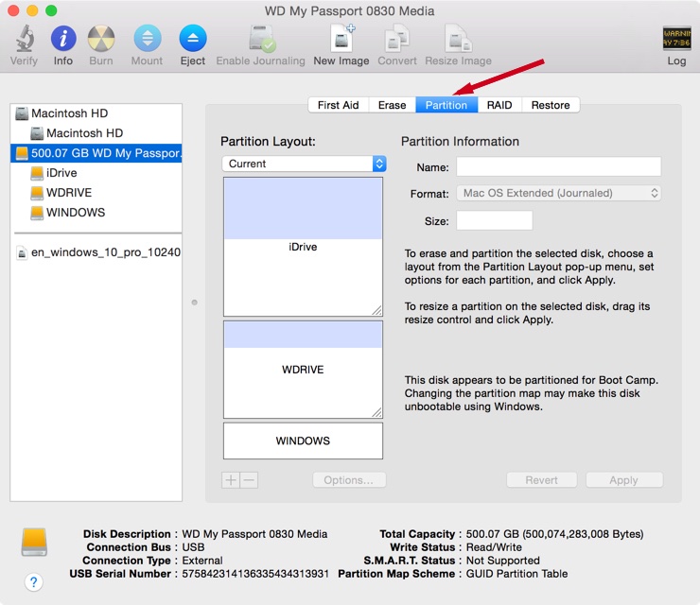This screenshot has width=700, height=605.
Task: Create a New Image
Action: coord(342,39)
